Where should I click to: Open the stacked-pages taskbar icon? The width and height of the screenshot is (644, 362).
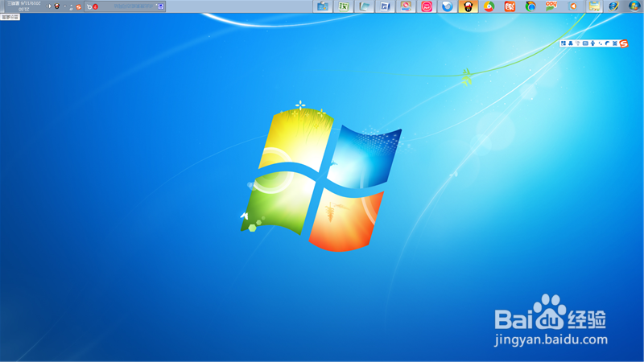click(x=365, y=6)
